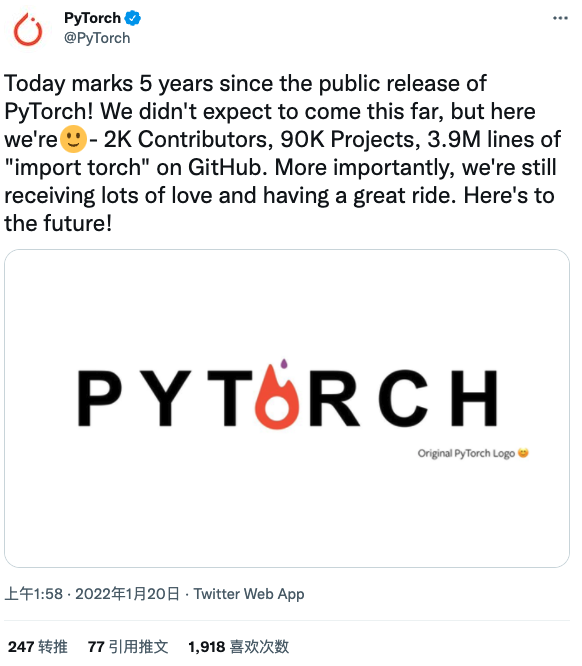The image size is (582, 666).
Task: View the 1,918 喜欢次数 likes list
Action: [x=238, y=646]
